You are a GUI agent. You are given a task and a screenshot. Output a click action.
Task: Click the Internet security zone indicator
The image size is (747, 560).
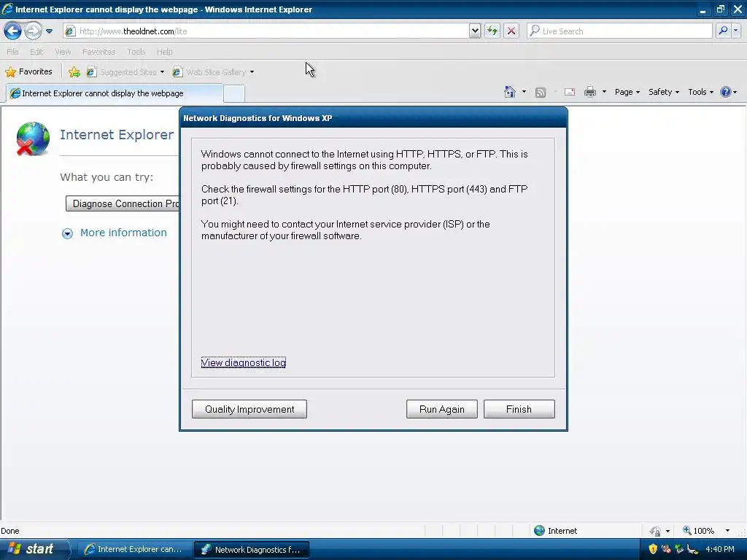click(556, 531)
